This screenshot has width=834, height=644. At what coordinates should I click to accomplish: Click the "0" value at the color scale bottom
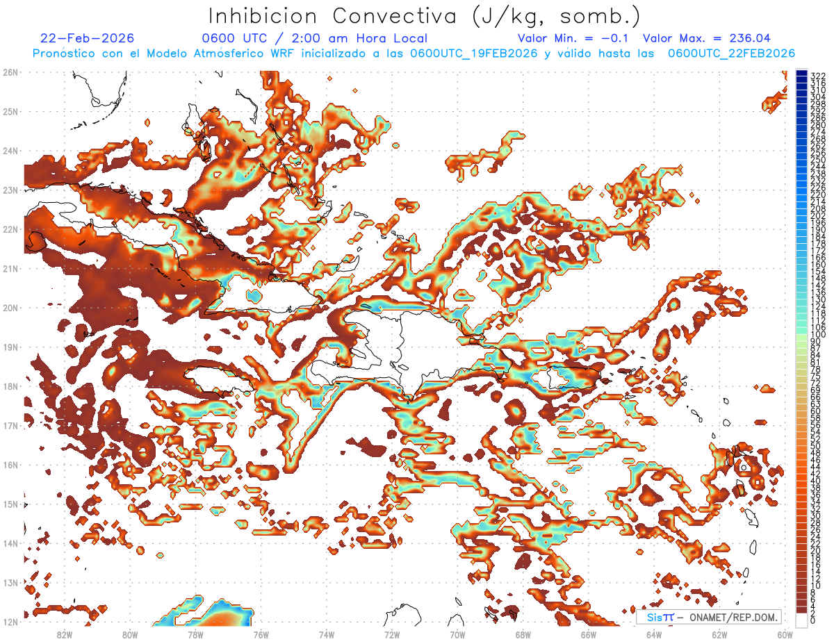tap(813, 620)
